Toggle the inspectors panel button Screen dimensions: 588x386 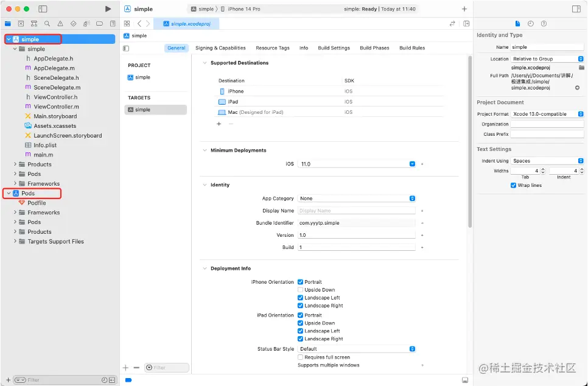(x=576, y=9)
